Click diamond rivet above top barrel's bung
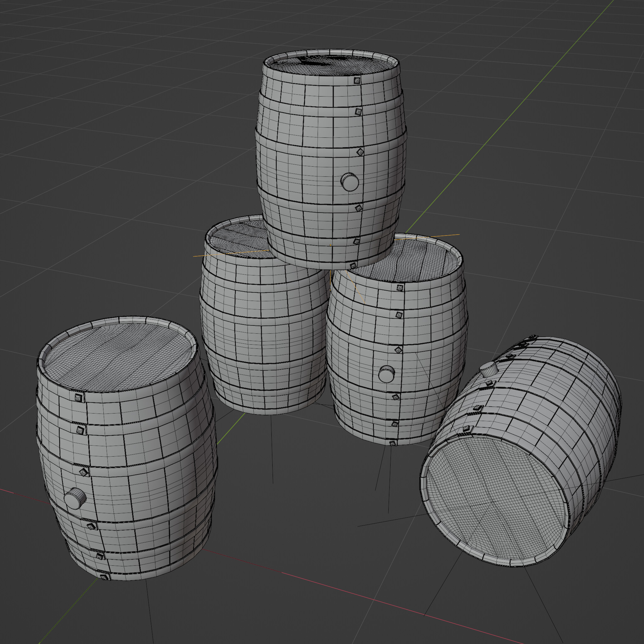Image resolution: width=644 pixels, height=644 pixels. tap(360, 152)
